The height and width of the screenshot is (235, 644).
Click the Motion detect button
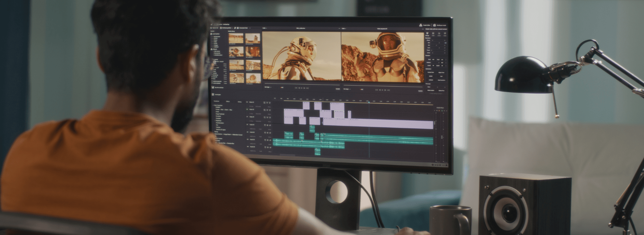(x=431, y=90)
